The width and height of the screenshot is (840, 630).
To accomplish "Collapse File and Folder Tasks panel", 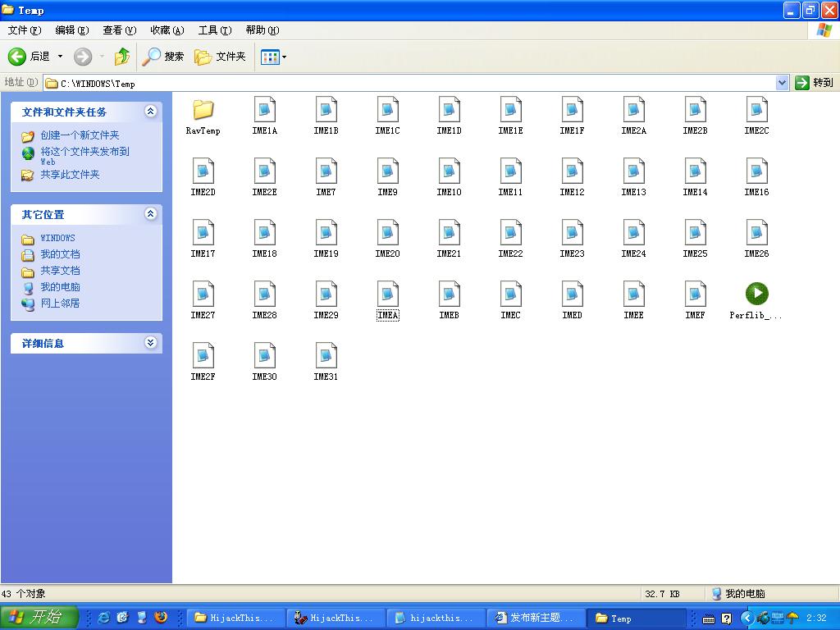I will (150, 112).
